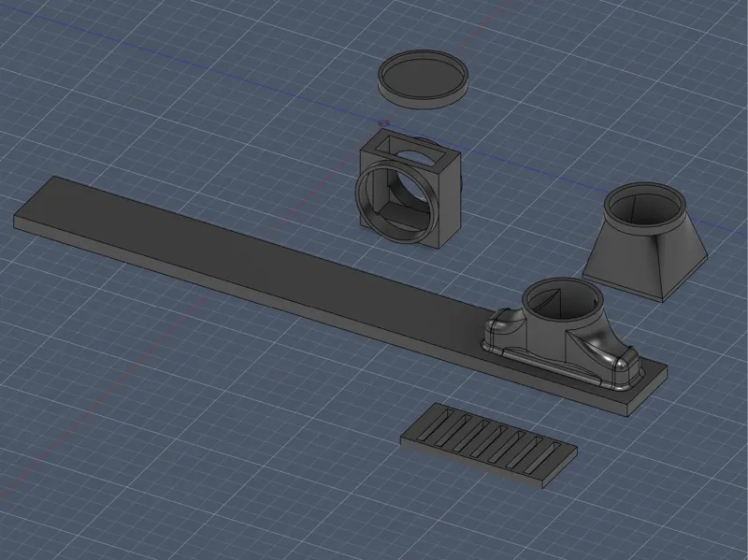Image resolution: width=748 pixels, height=560 pixels.
Task: Click the origin point where axes meet
Action: pos(381,123)
